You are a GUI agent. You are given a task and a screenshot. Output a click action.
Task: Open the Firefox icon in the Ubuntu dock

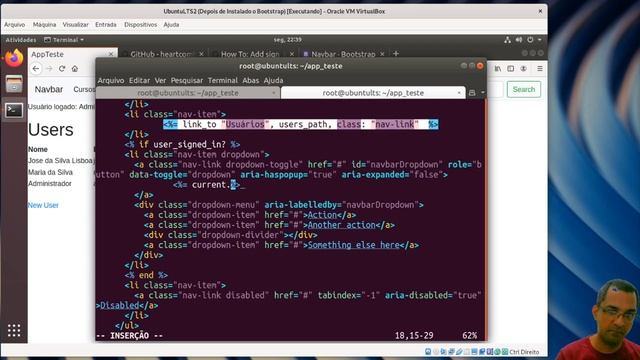pos(14,58)
